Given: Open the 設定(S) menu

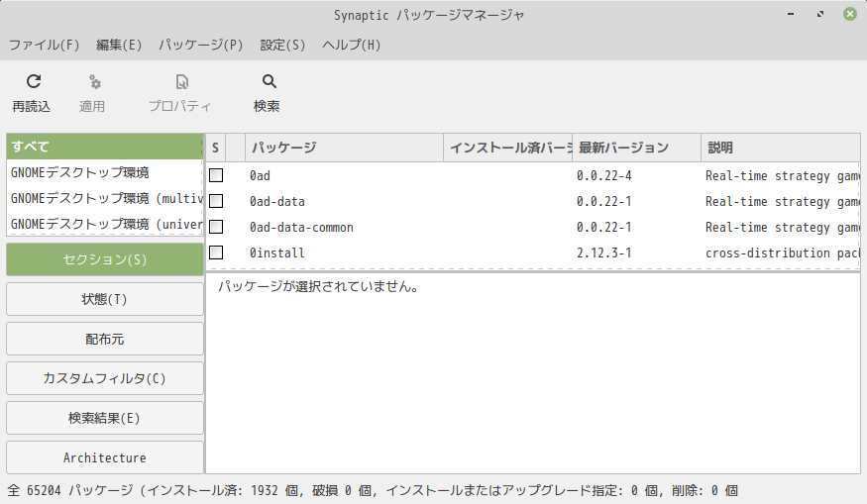Looking at the screenshot, I should pos(282,45).
